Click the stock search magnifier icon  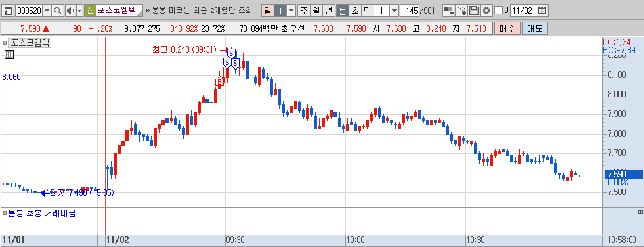[58, 11]
